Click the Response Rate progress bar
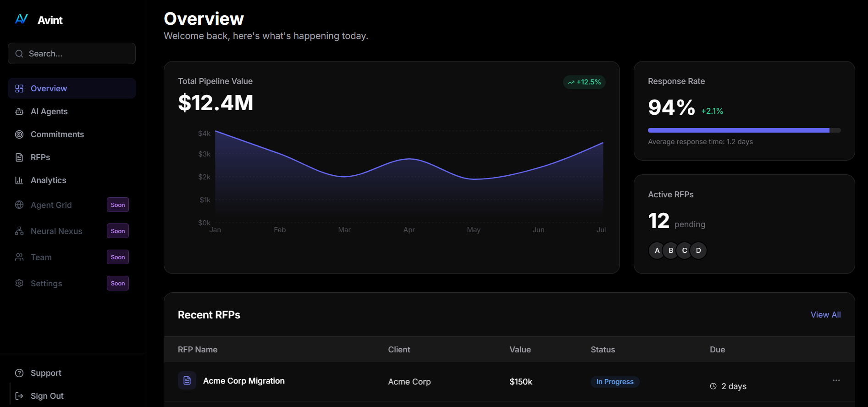Viewport: 868px width, 407px height. 744,130
